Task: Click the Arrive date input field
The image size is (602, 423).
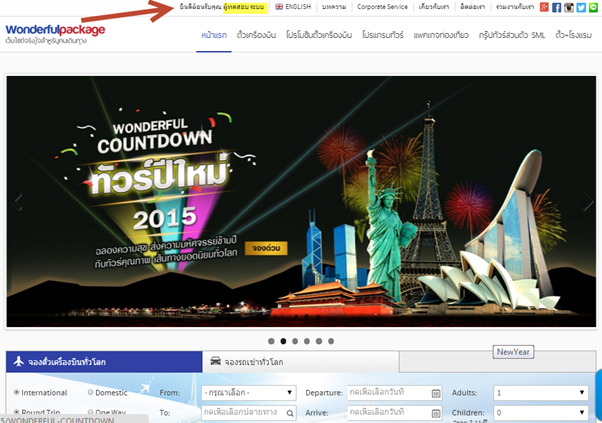Action: [x=395, y=413]
